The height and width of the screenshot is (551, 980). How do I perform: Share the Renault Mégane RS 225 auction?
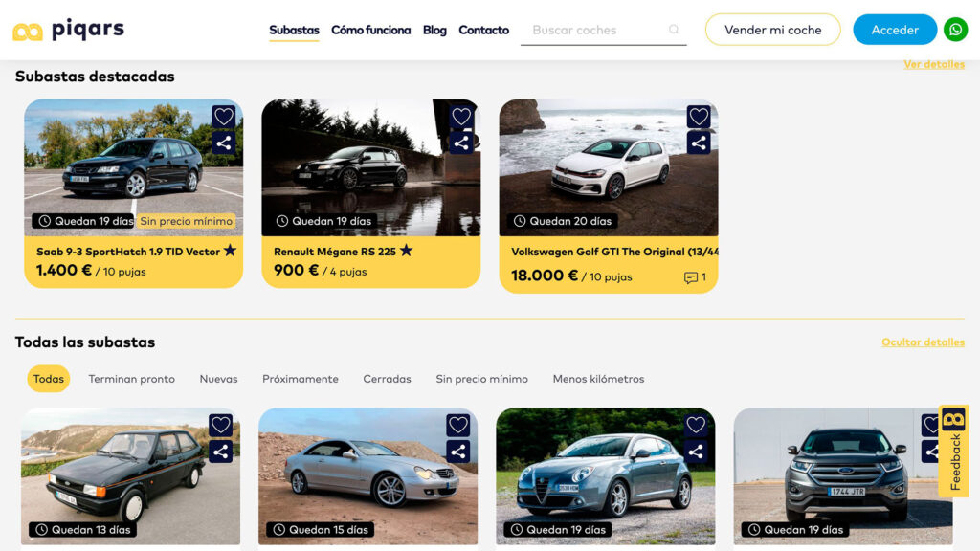click(461, 143)
